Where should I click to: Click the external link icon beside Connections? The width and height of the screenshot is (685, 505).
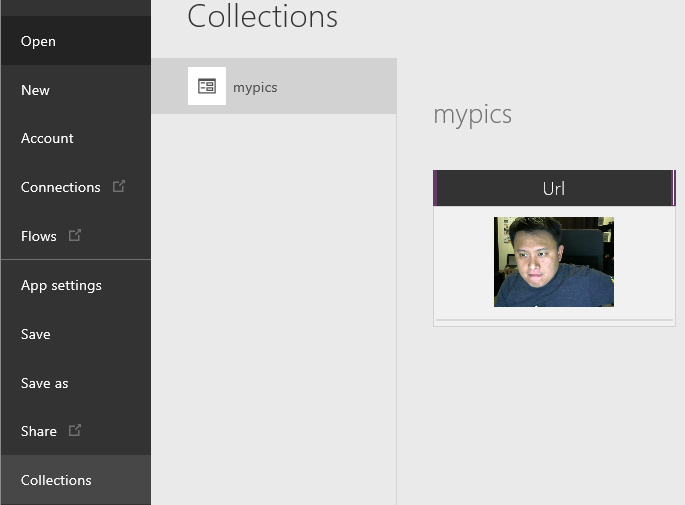(x=119, y=186)
